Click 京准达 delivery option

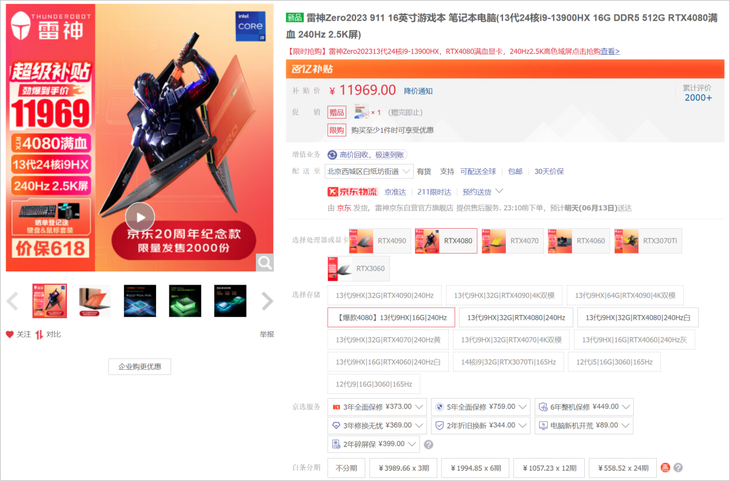pos(395,192)
